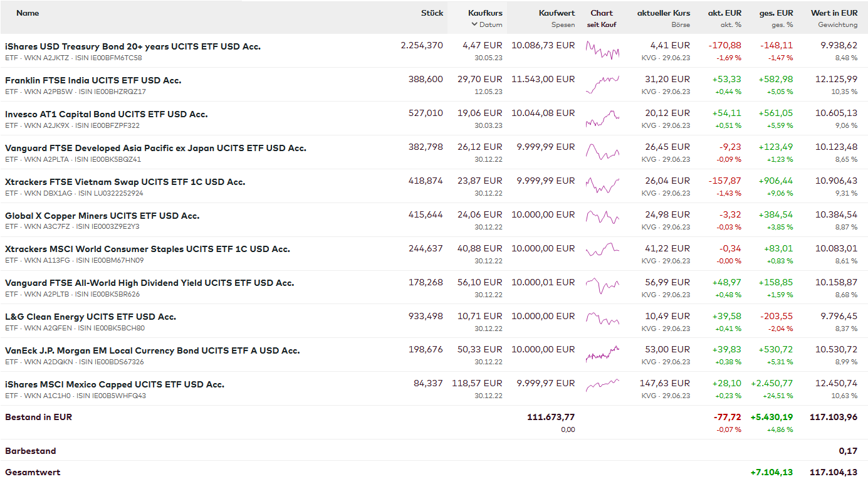This screenshot has height=479, width=868.
Task: Open Vanguard FTSE All-World High Dividend link
Action: pyautogui.click(x=149, y=283)
